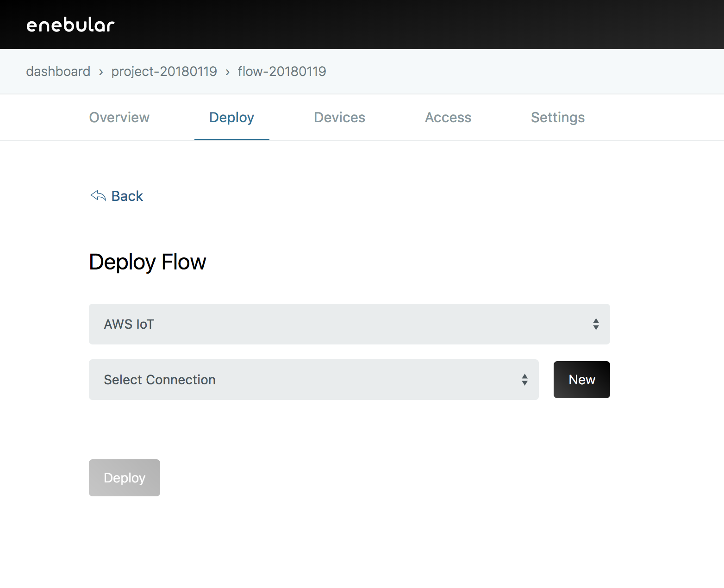Screen dimensions: 724x588
Task: Click the Deploy Flow heading
Action: pos(147,262)
